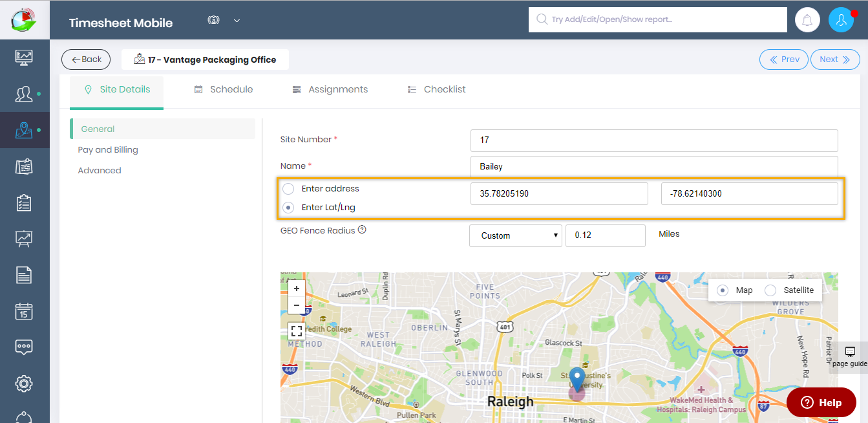Click the GEO Fence Radius help icon

(362, 230)
